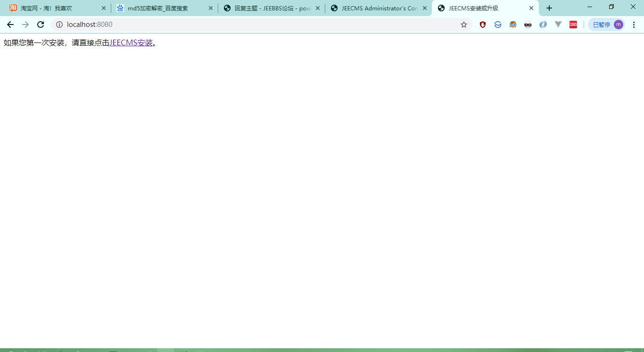Toggle the red CORS extension
The image size is (644, 352).
(573, 25)
